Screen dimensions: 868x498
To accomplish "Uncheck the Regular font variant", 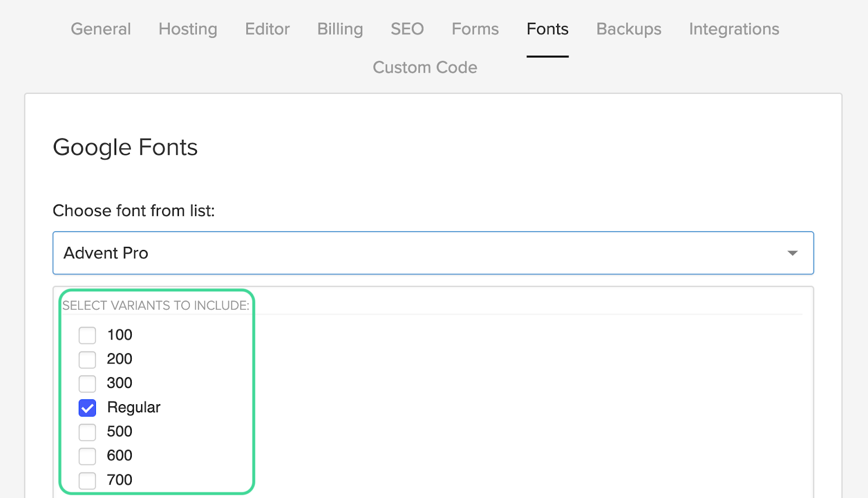I will 87,408.
